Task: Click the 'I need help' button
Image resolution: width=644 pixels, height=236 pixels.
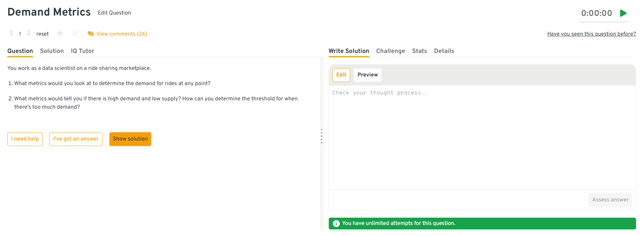Action: click(x=25, y=139)
